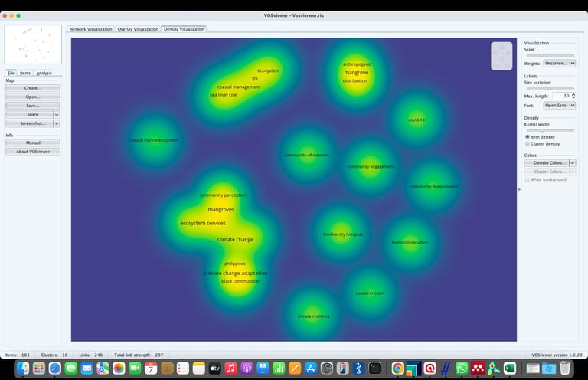Adjust the Size variation slider
Image resolution: width=588 pixels, height=380 pixels.
(x=550, y=89)
